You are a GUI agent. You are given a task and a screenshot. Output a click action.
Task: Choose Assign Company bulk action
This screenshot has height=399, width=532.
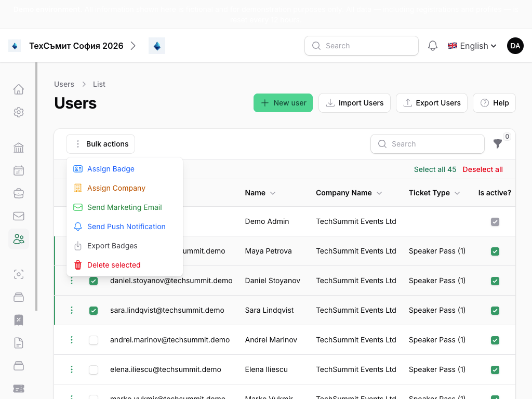(125, 188)
